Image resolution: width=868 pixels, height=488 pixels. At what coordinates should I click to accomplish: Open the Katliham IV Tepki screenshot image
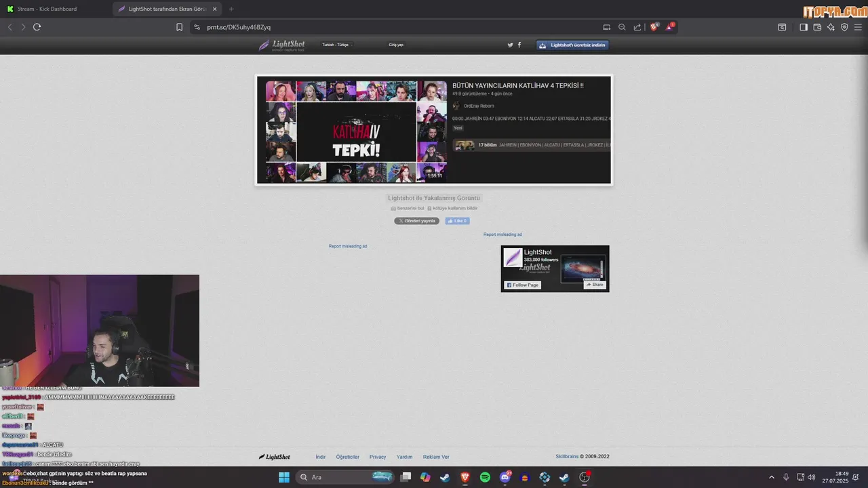pos(434,129)
